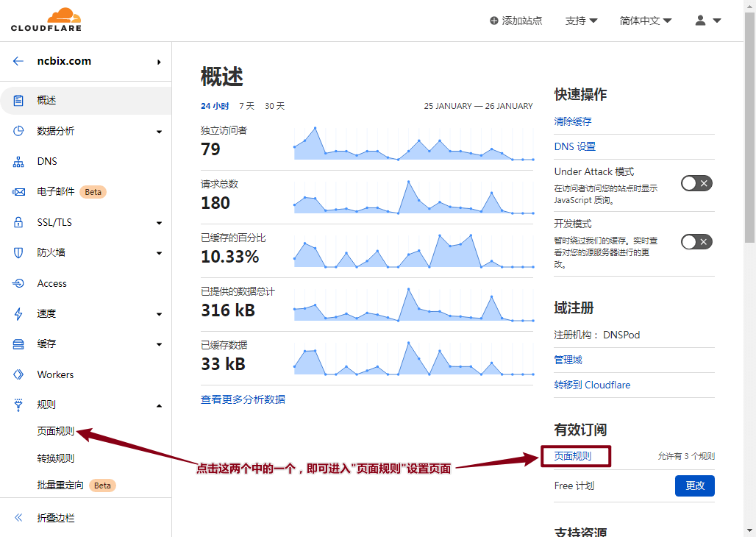Viewport: 756px width, 537px height.
Task: Click the 速度 lightning bolt icon
Action: click(x=18, y=313)
